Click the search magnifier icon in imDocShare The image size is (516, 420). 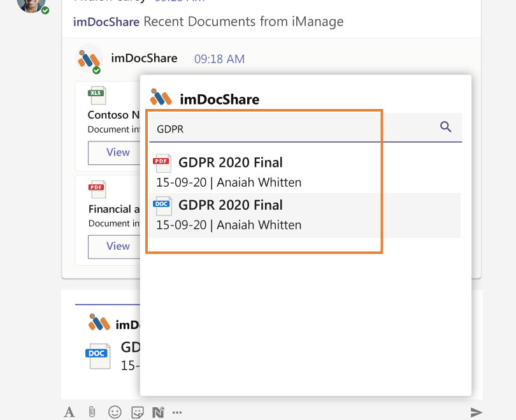tap(445, 127)
